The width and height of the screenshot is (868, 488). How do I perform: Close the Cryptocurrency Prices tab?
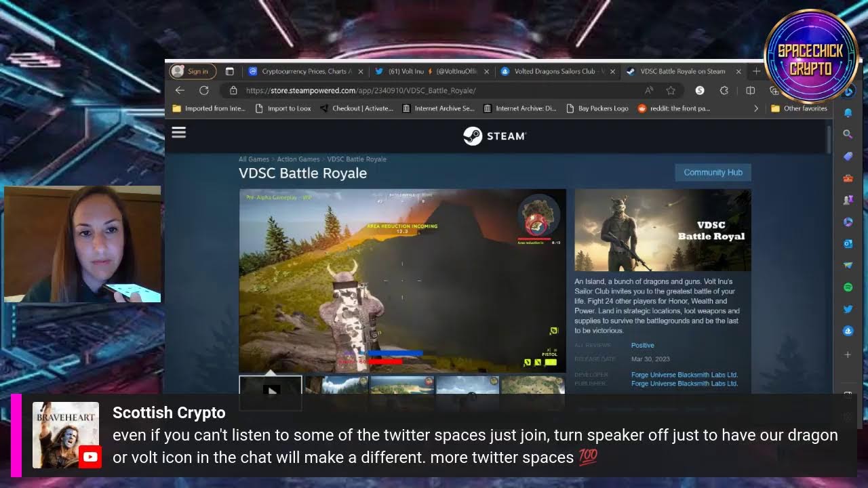360,71
